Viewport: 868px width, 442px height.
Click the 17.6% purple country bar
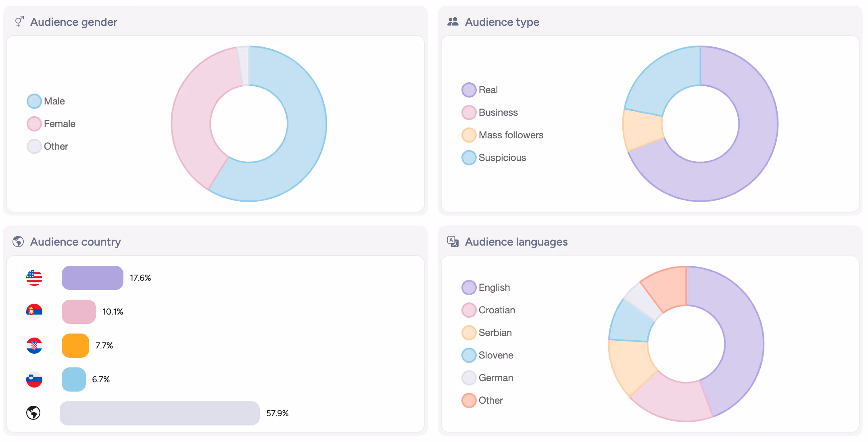(x=92, y=278)
